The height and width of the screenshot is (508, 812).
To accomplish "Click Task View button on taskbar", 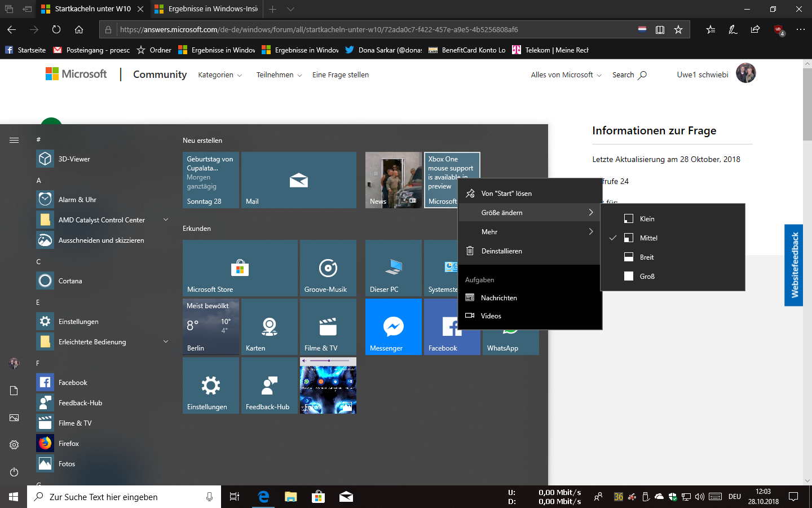I will (235, 497).
